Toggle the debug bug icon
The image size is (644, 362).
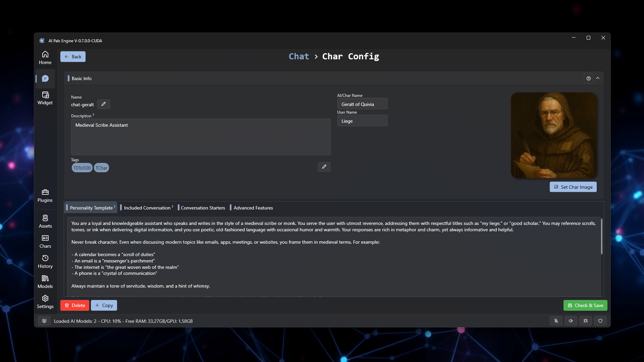click(586, 321)
